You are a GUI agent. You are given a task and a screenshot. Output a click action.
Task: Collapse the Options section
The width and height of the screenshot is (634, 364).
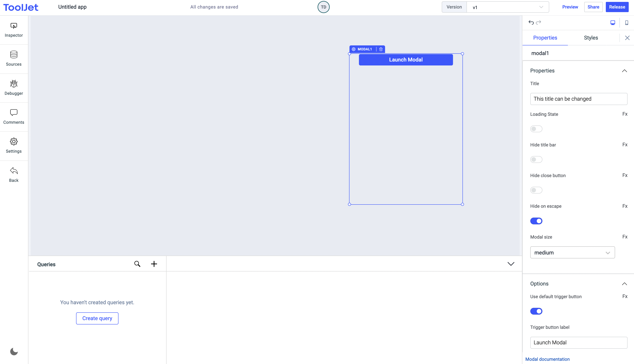(624, 284)
